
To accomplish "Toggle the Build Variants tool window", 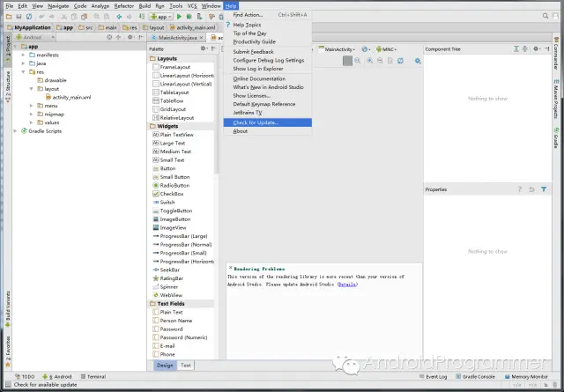I will coord(8,309).
